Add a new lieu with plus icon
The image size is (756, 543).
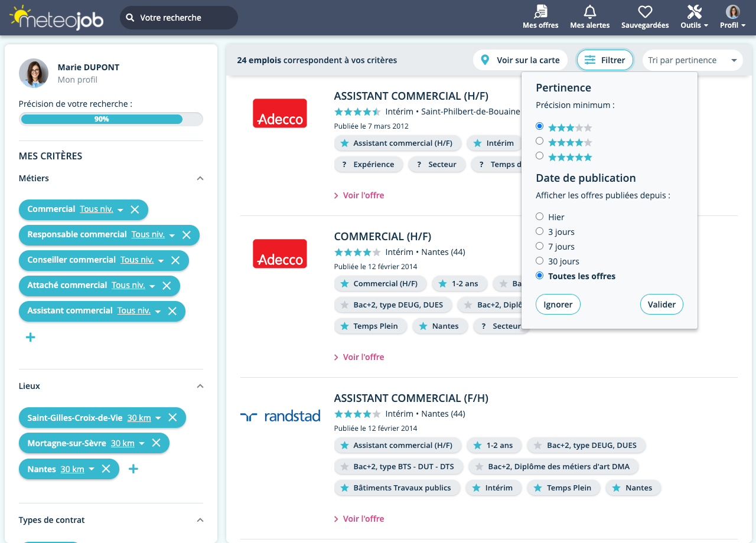133,469
